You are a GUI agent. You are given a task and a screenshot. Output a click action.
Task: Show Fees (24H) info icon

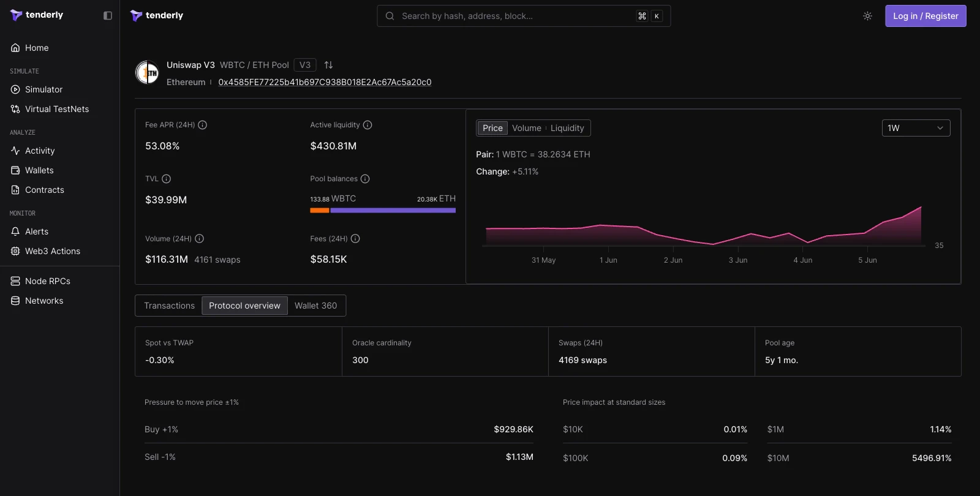[355, 239]
